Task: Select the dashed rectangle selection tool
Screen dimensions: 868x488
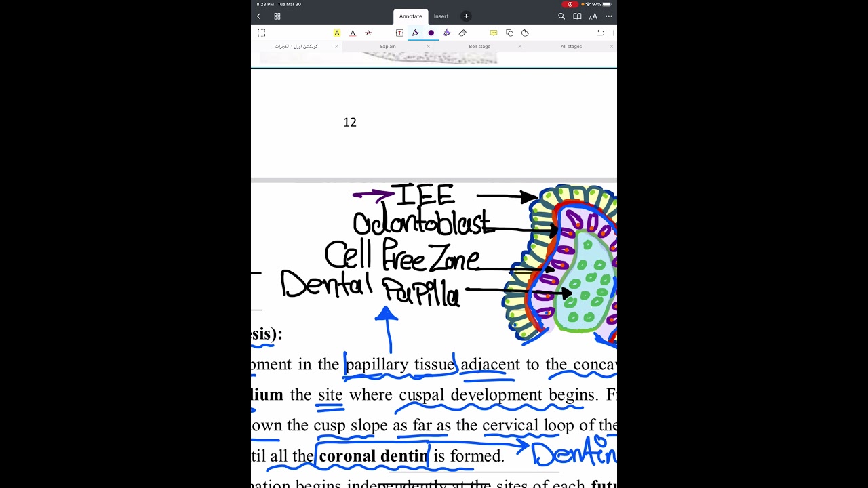Action: pyautogui.click(x=262, y=33)
